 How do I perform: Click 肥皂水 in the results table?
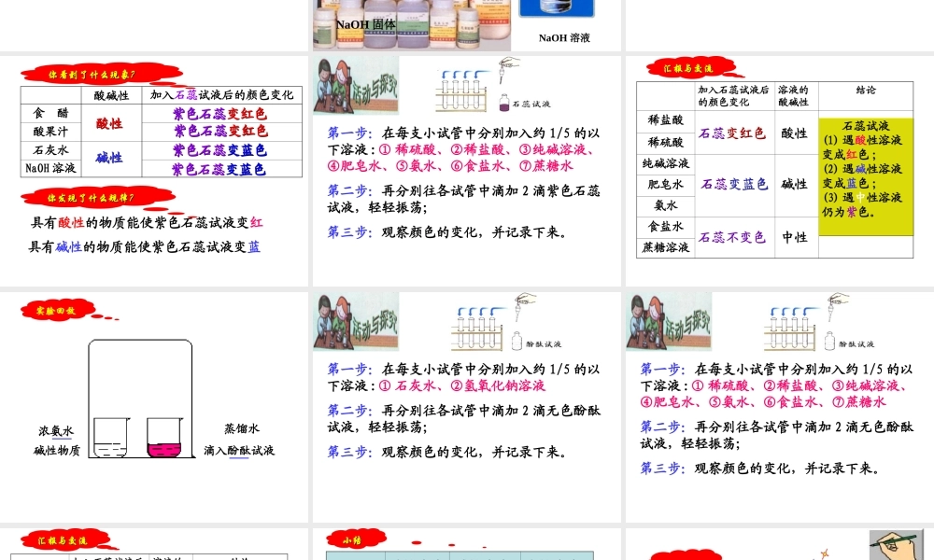(x=666, y=185)
